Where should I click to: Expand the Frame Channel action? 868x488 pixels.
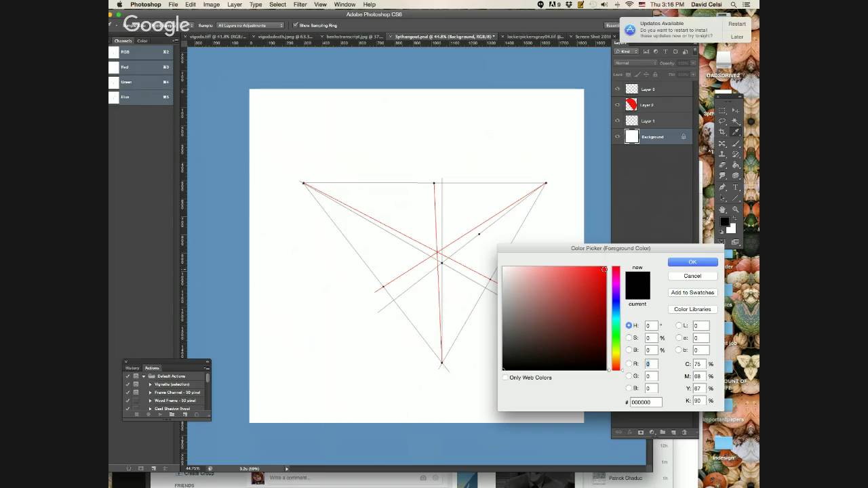(151, 392)
